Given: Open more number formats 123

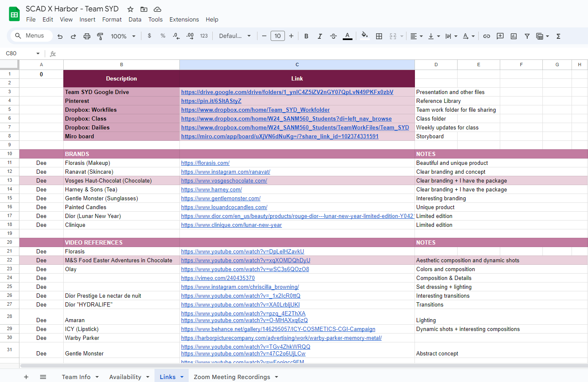Looking at the screenshot, I should coord(204,36).
